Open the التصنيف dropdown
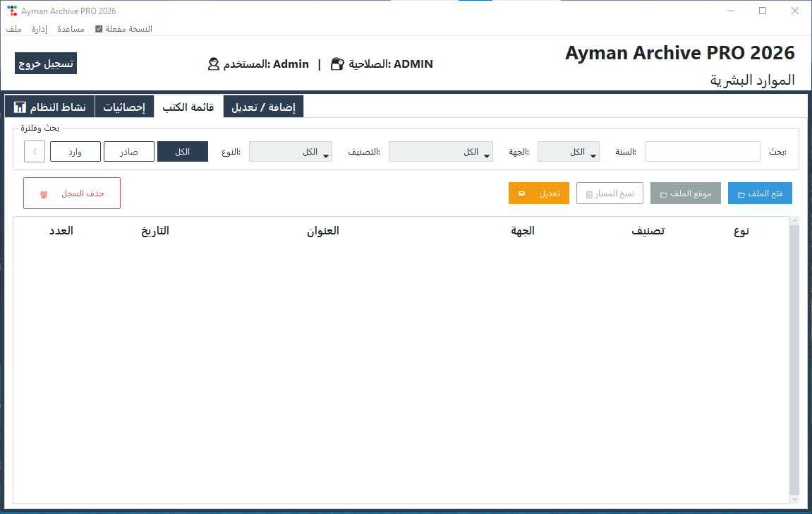812x514 pixels. pyautogui.click(x=441, y=152)
